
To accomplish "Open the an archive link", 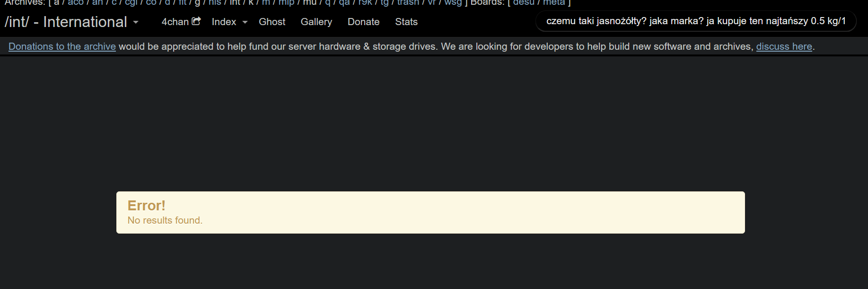I will [97, 2].
